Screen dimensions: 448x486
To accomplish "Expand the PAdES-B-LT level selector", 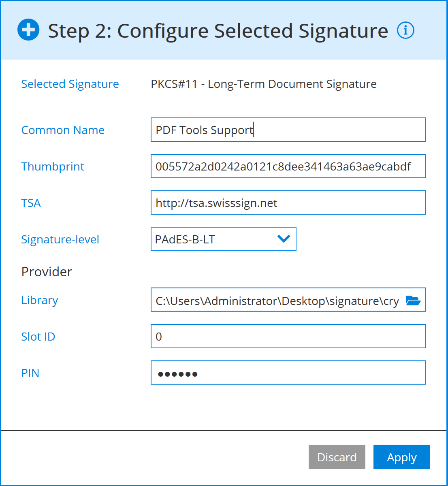I will [223, 239].
